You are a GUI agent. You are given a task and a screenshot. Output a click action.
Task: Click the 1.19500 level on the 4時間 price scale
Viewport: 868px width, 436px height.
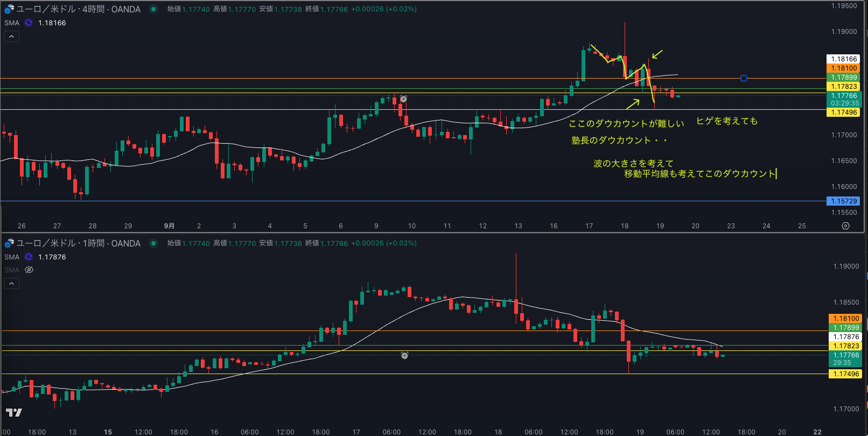844,6
